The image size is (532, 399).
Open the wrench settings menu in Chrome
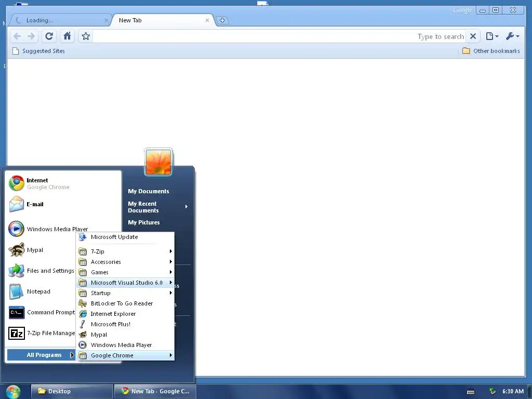[x=512, y=36]
